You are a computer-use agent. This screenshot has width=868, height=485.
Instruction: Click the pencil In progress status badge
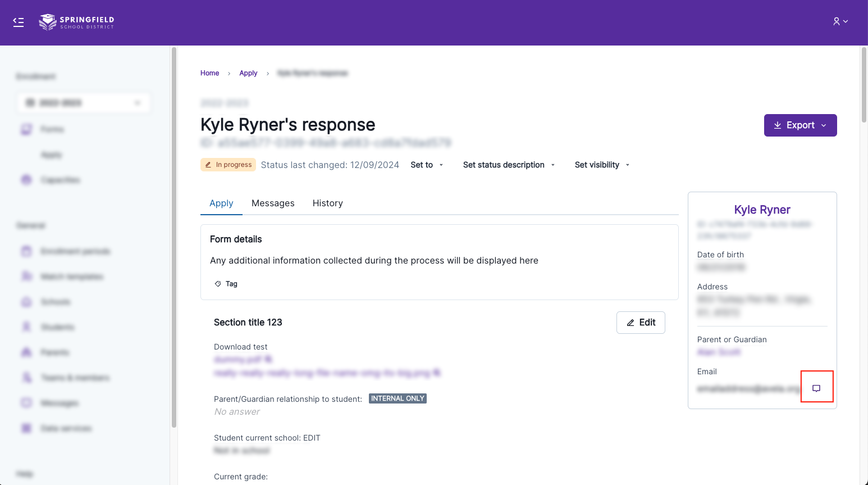pyautogui.click(x=228, y=165)
